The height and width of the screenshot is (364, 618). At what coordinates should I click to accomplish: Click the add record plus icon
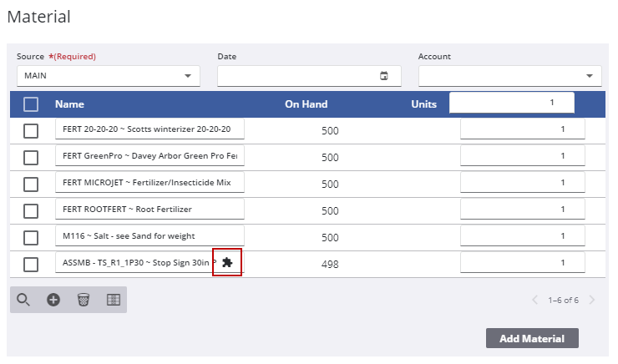pos(53,300)
